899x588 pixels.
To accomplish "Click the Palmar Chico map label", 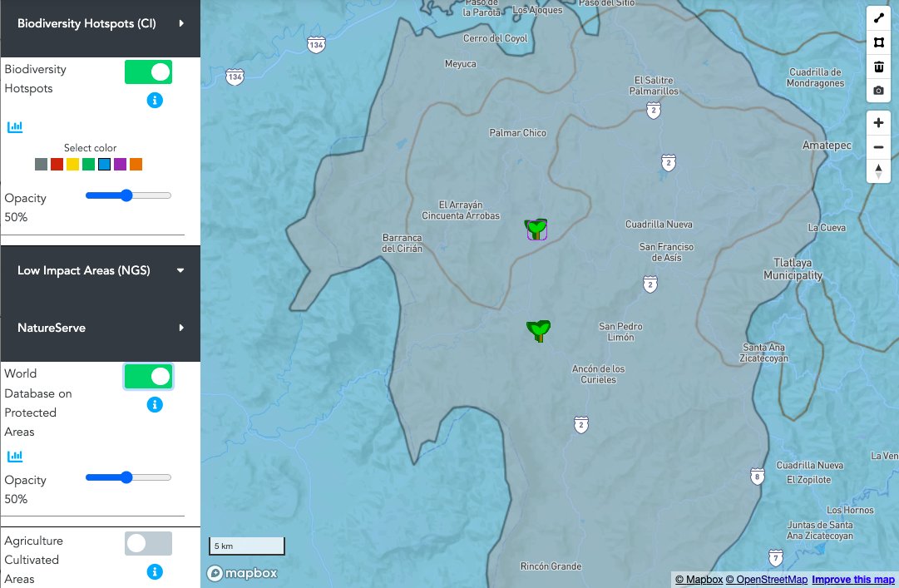I will point(518,132).
